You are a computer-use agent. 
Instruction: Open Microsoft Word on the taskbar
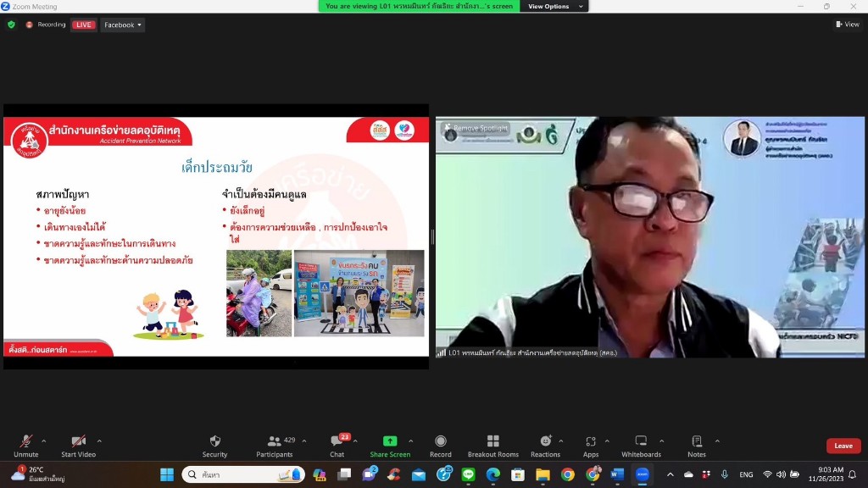(x=617, y=474)
